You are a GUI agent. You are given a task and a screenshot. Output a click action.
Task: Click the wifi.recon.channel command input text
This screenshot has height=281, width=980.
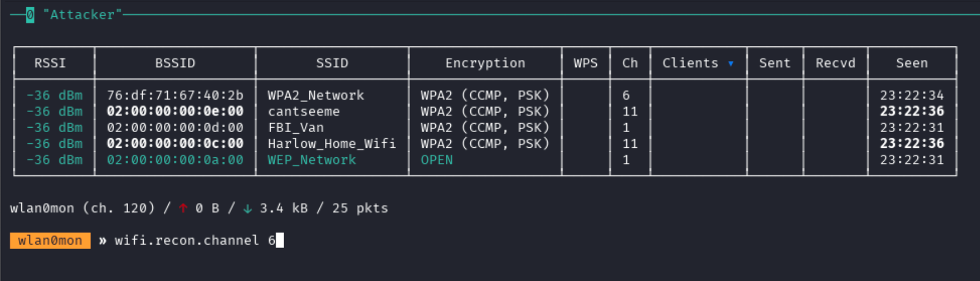coord(195,241)
